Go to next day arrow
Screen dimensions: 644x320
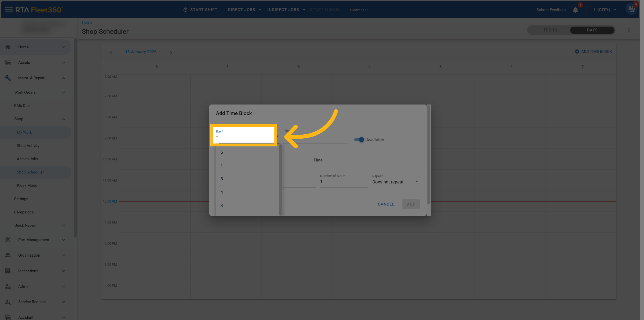coord(171,53)
